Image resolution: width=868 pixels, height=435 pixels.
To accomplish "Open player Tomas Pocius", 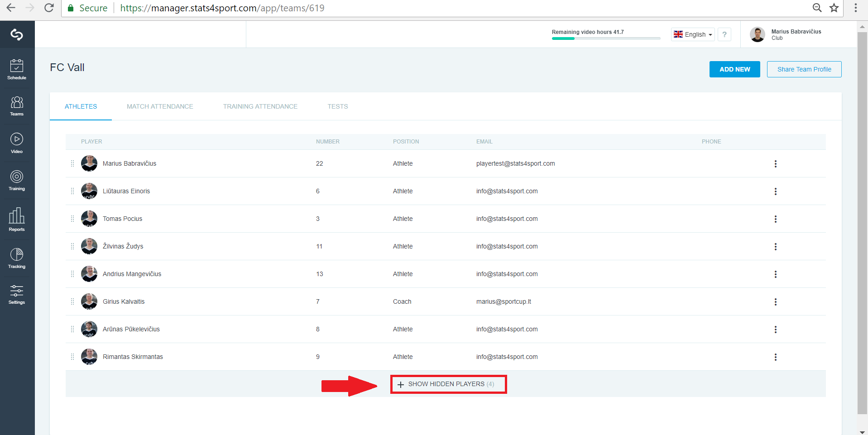I will 122,219.
